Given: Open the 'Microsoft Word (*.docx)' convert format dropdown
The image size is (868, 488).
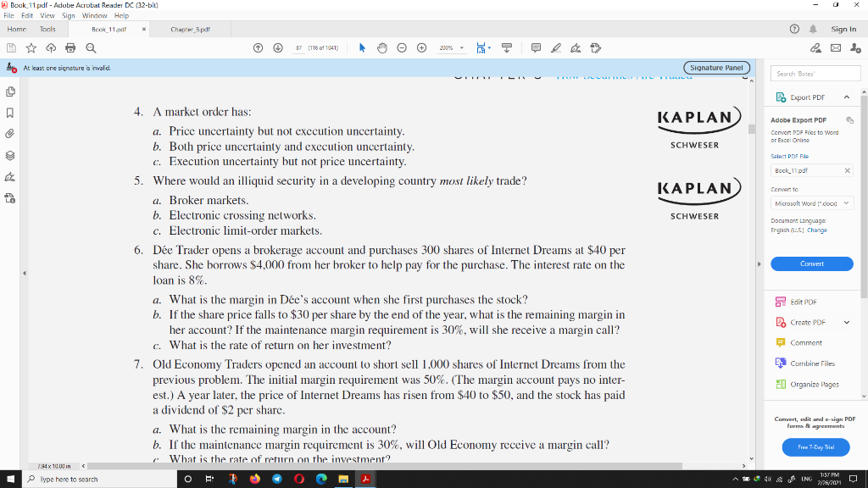Looking at the screenshot, I should pos(811,203).
